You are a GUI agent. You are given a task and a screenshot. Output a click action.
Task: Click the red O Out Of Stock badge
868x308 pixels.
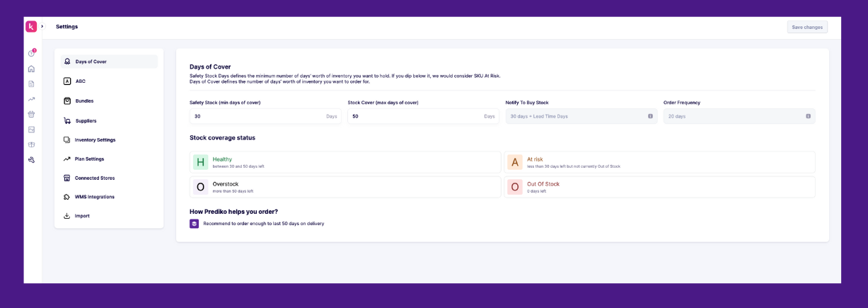click(515, 187)
